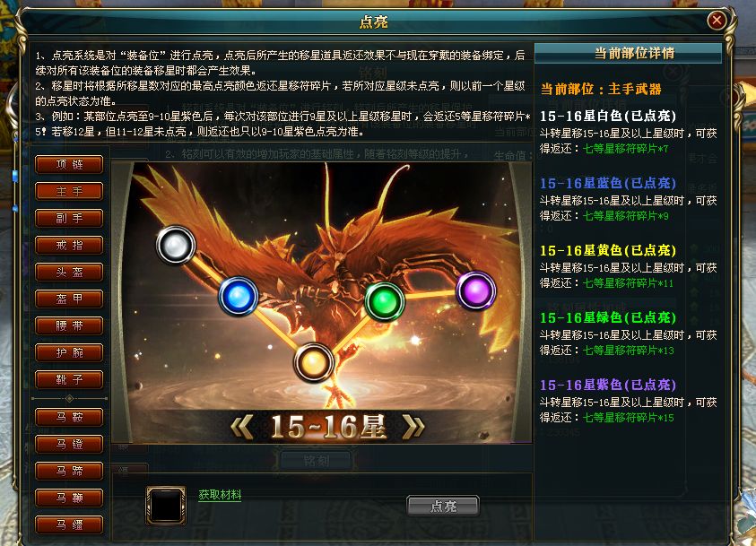Select the blue orb node
Screen dimensions: 756x546
click(x=239, y=296)
